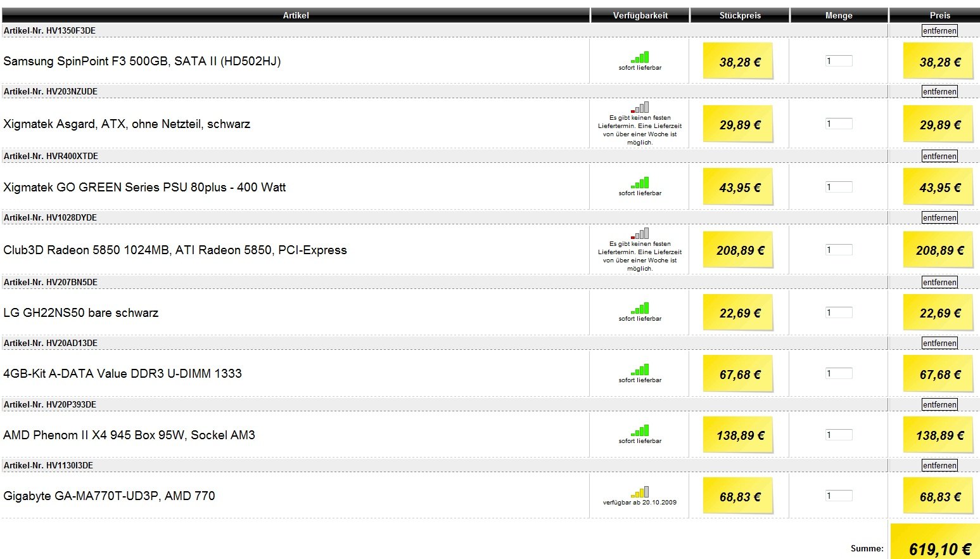
Task: Click availability bars icon for Xigmatek GO GREEN PSU
Action: tap(640, 183)
